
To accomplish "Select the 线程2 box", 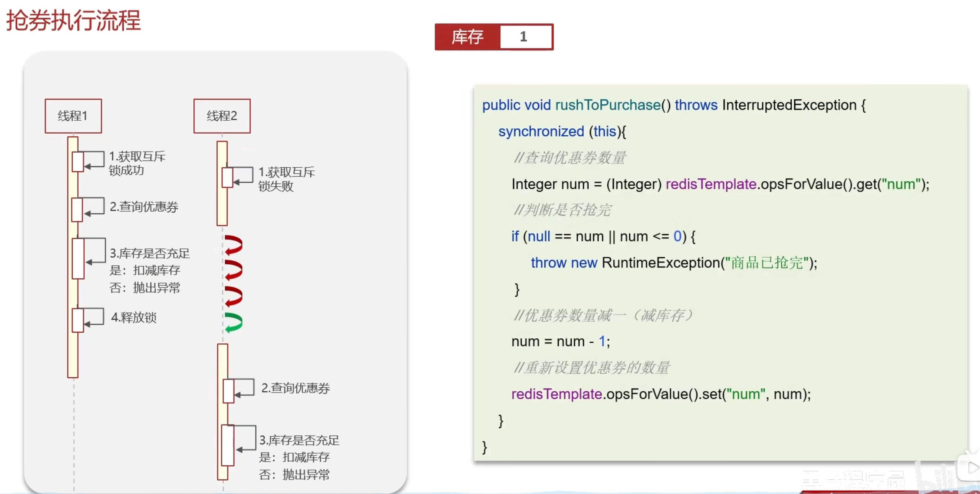I will [222, 116].
